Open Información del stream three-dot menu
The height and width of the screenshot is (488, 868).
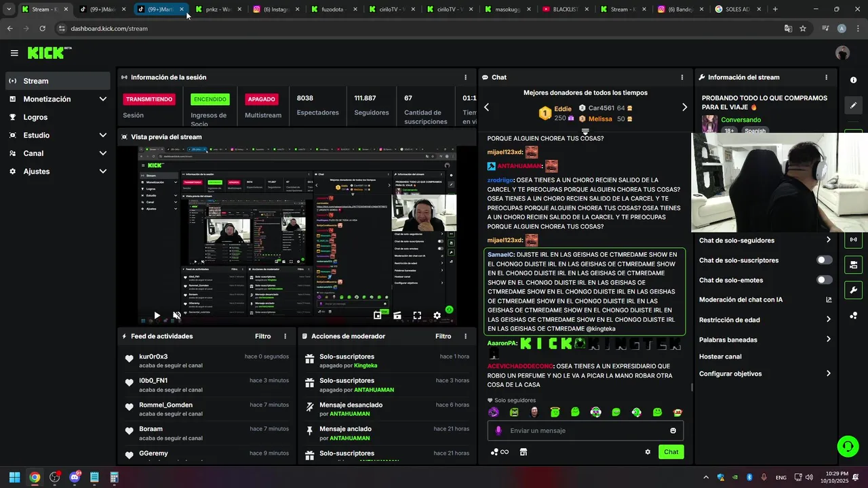826,77
